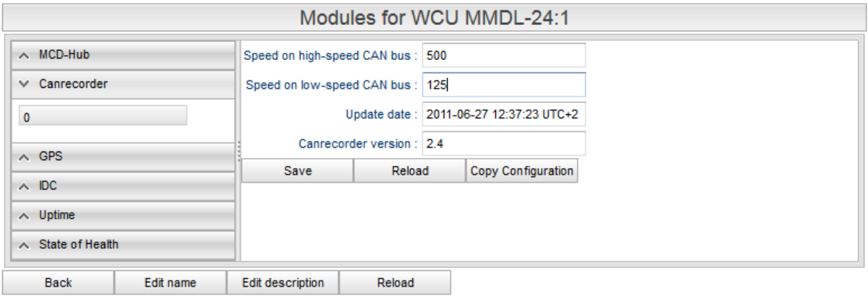The height and width of the screenshot is (298, 868).
Task: Save the Canrecorder configuration
Action: (x=297, y=171)
